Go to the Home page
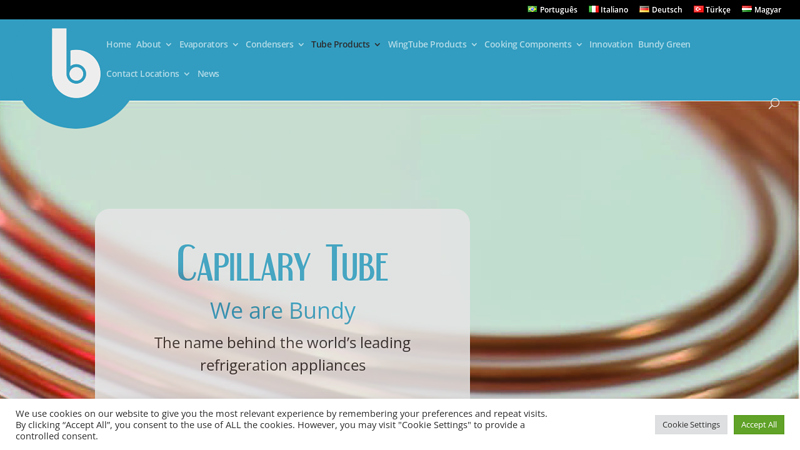 (x=118, y=44)
